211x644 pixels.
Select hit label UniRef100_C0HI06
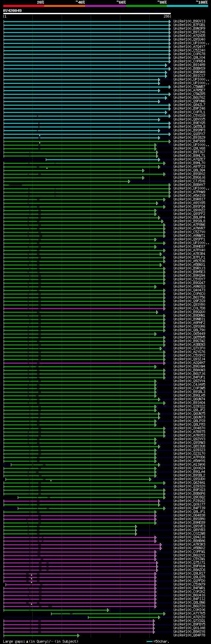[189, 610]
